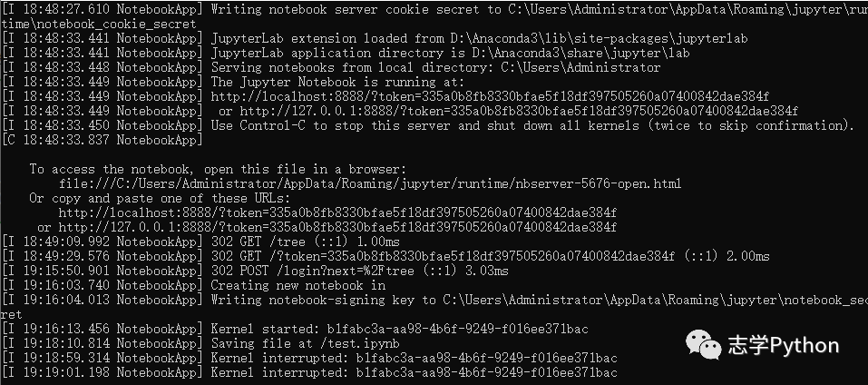Screen dimensions: 868x385
Task: Click the 'JupyterLab application directory' line
Action: coord(346,54)
